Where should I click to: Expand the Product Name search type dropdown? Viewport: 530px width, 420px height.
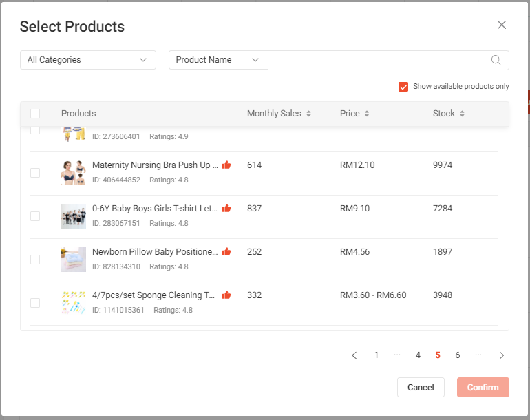pos(218,60)
